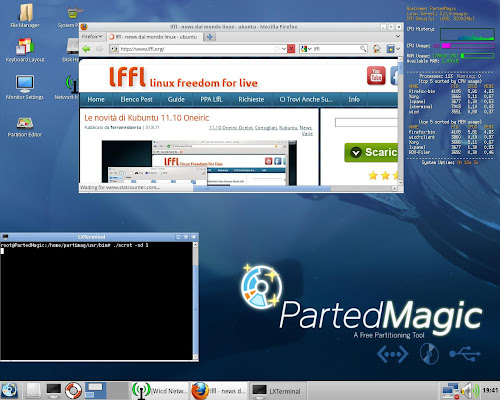Click the Firefox logo in title bar

(84, 27)
